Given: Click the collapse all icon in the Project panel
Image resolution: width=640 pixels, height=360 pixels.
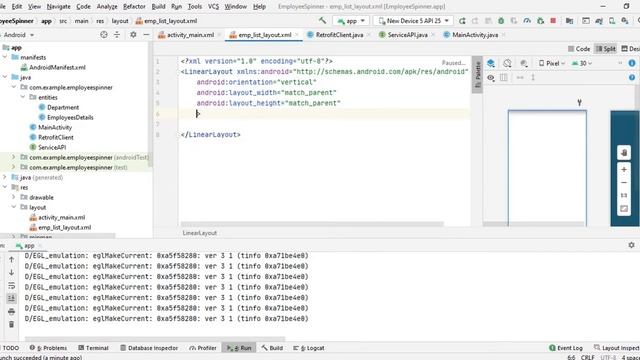Looking at the screenshot, I should pos(117,35).
